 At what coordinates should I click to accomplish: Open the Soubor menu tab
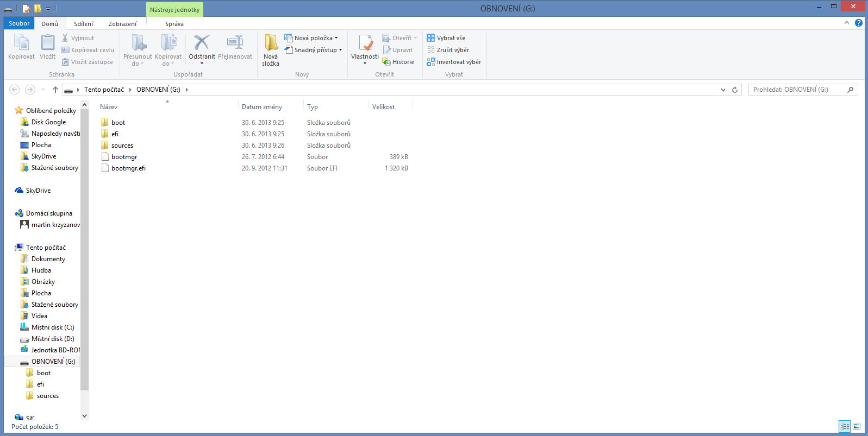tap(19, 23)
